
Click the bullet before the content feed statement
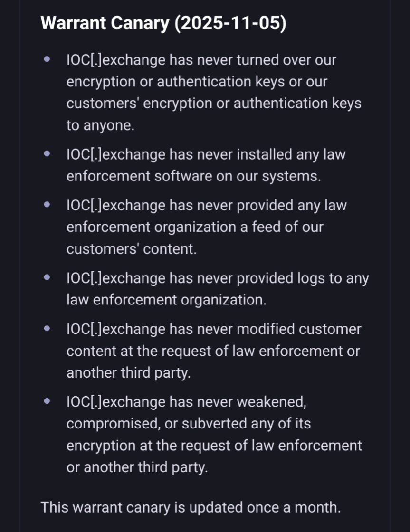point(47,205)
